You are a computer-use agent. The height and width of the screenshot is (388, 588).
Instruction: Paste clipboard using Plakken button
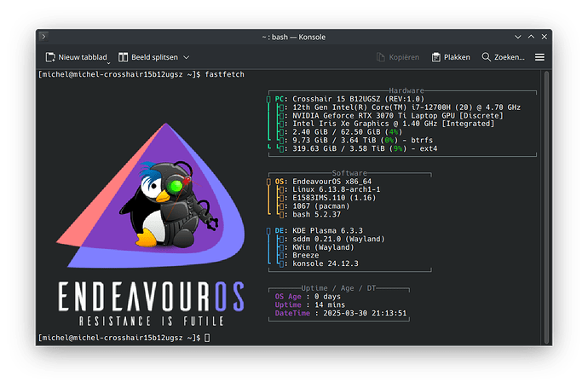click(451, 57)
